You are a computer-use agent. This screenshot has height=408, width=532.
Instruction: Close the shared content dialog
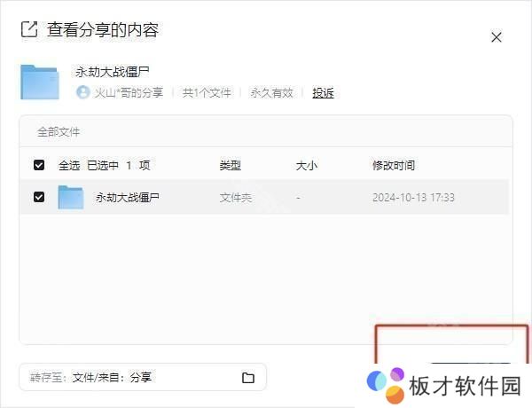[497, 37]
